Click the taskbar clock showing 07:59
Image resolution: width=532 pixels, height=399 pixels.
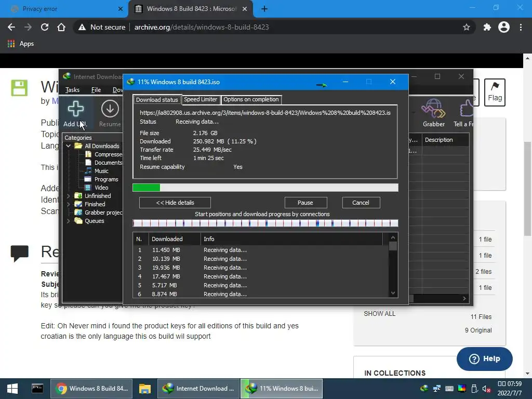coord(510,389)
